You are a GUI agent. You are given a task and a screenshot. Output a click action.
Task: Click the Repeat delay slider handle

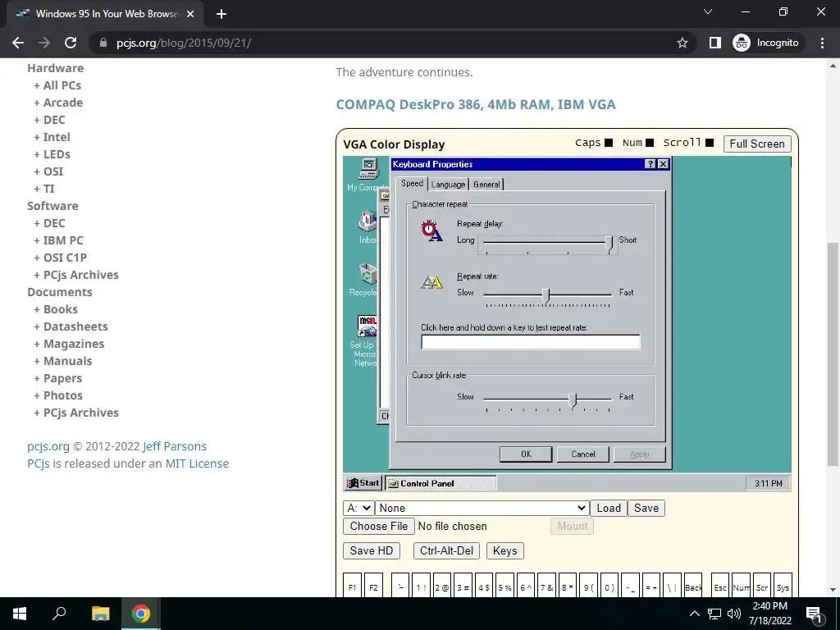point(609,244)
